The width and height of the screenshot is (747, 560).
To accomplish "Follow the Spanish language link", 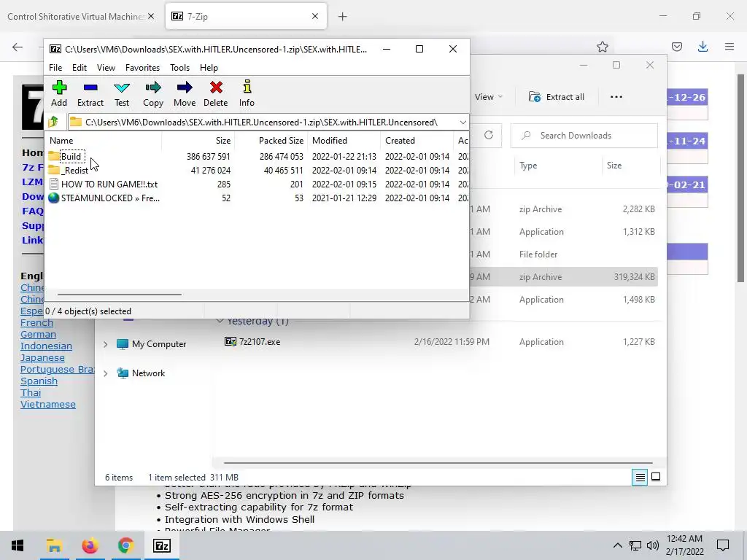I will point(39,381).
